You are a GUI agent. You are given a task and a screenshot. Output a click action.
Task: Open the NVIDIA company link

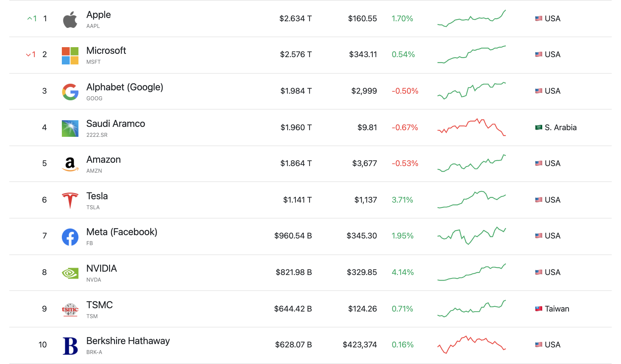pos(101,268)
